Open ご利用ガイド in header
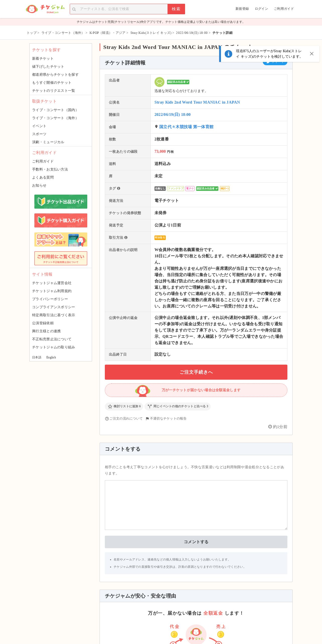 tap(284, 9)
